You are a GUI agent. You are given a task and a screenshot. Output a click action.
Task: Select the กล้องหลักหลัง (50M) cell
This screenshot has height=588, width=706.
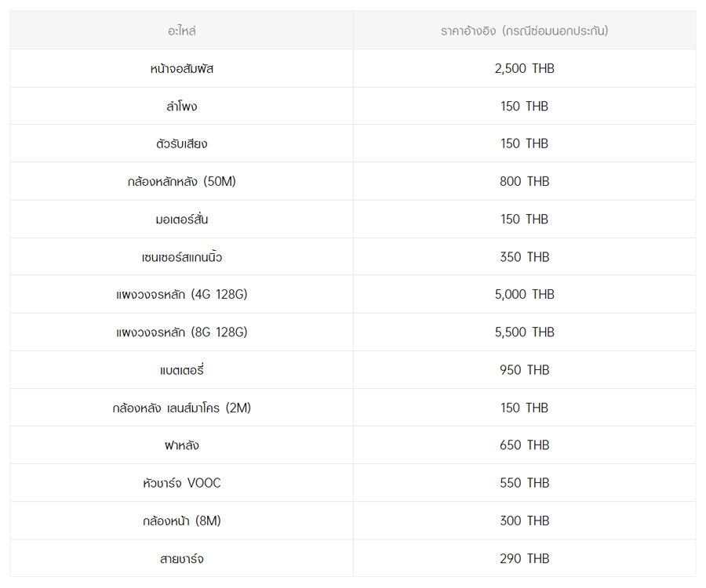tap(181, 181)
